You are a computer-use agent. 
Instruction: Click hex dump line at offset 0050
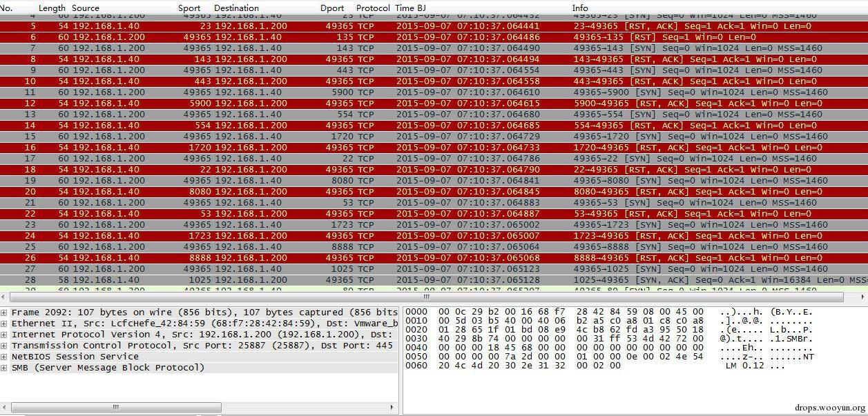(608, 357)
